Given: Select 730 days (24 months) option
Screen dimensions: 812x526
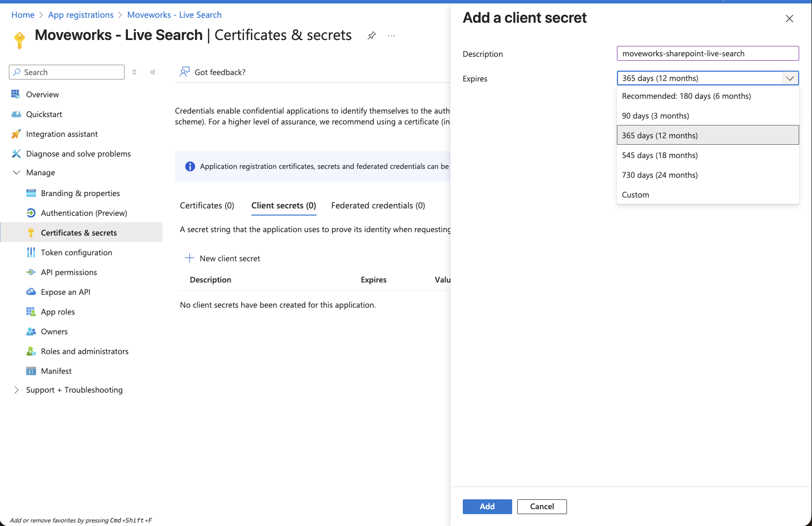Looking at the screenshot, I should pyautogui.click(x=708, y=175).
